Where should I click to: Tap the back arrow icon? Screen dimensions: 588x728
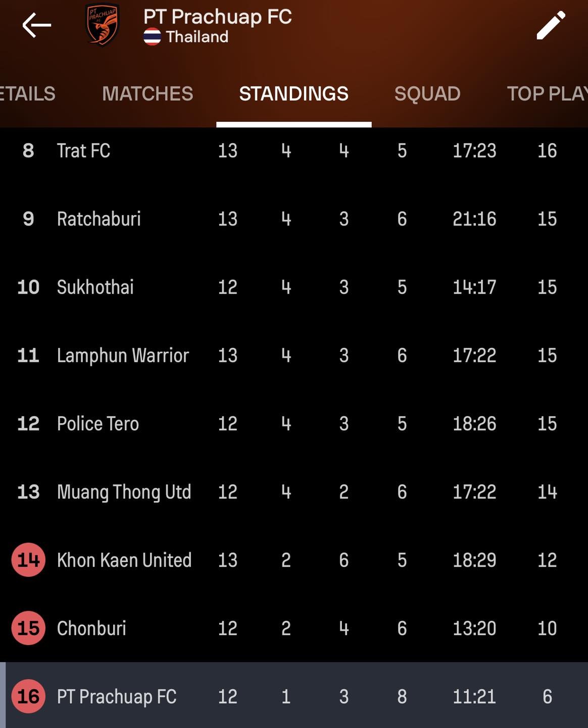point(36,25)
